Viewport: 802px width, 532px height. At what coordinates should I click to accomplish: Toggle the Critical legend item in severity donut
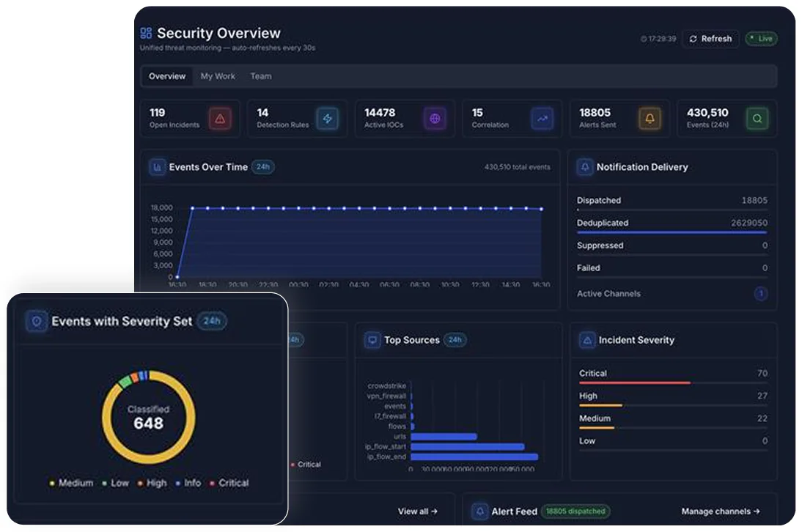pos(229,483)
